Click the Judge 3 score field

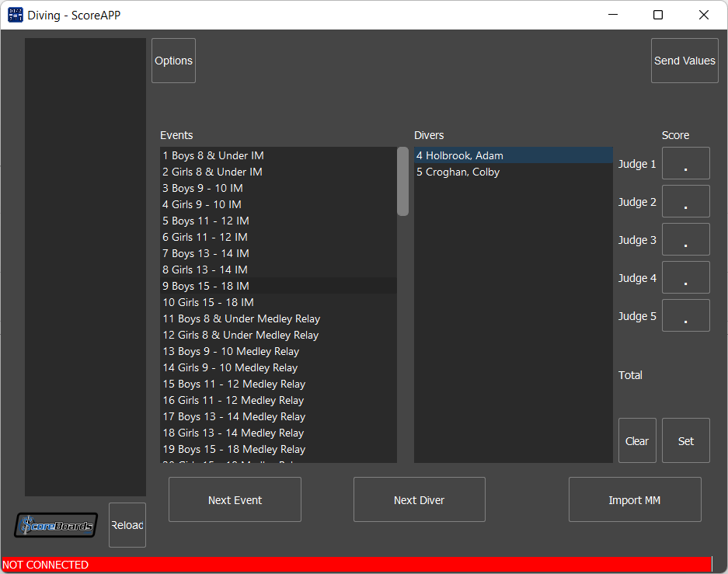pyautogui.click(x=685, y=239)
